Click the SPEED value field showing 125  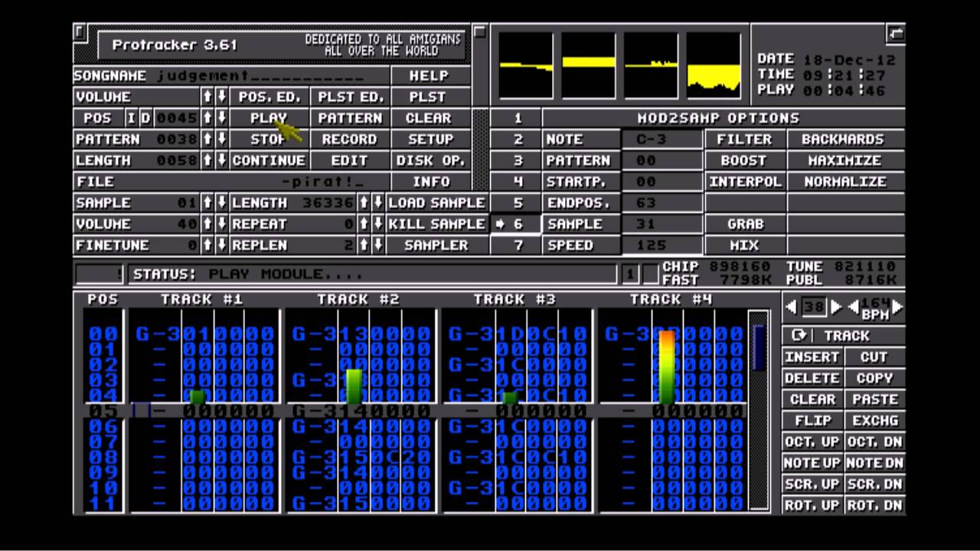click(661, 246)
